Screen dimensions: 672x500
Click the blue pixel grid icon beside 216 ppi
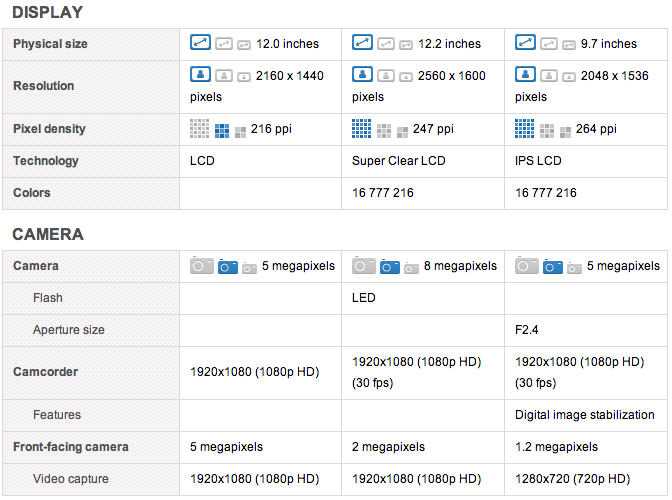(x=221, y=130)
